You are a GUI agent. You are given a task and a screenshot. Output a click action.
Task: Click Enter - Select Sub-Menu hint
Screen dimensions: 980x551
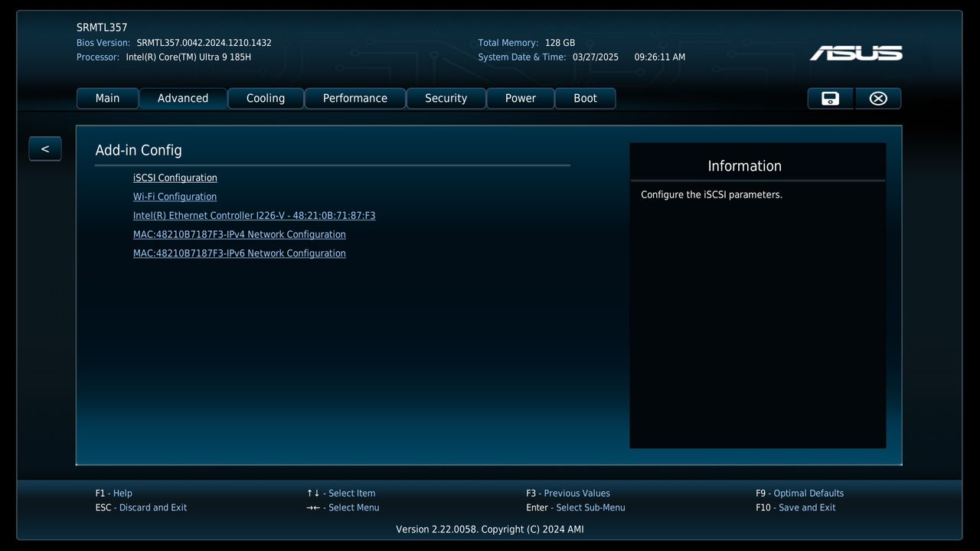[576, 507]
